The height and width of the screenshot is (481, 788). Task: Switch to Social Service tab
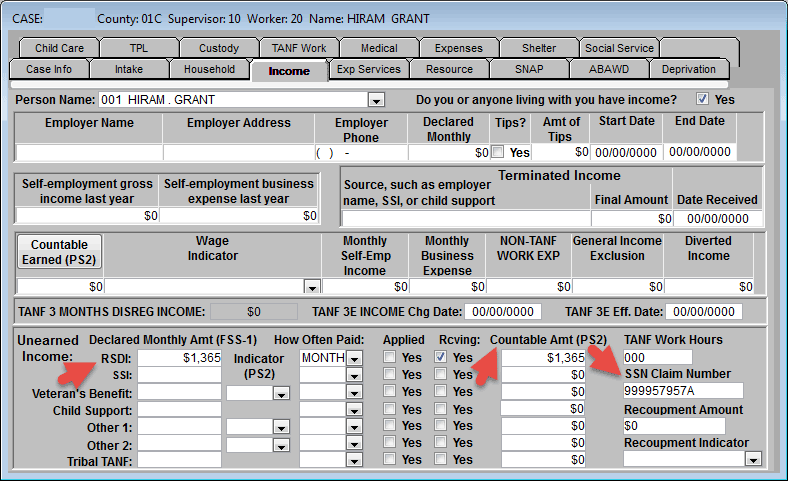click(619, 48)
